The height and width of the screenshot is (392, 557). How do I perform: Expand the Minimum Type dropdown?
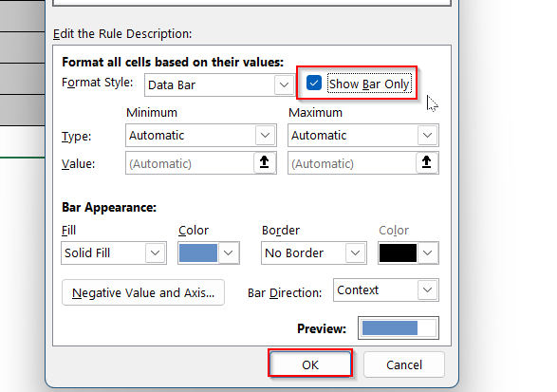click(201, 135)
